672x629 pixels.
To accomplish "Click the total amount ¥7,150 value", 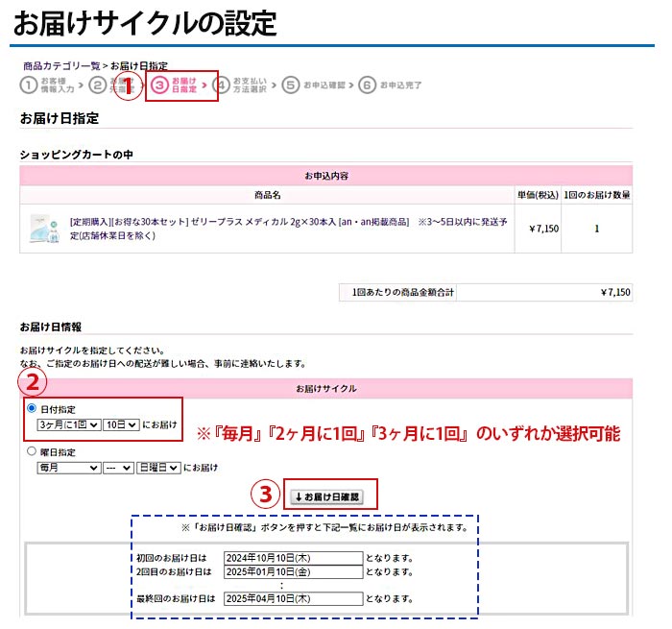I will [615, 293].
